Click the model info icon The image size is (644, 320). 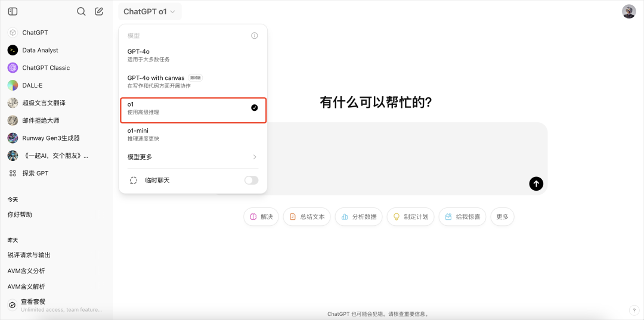click(x=255, y=36)
